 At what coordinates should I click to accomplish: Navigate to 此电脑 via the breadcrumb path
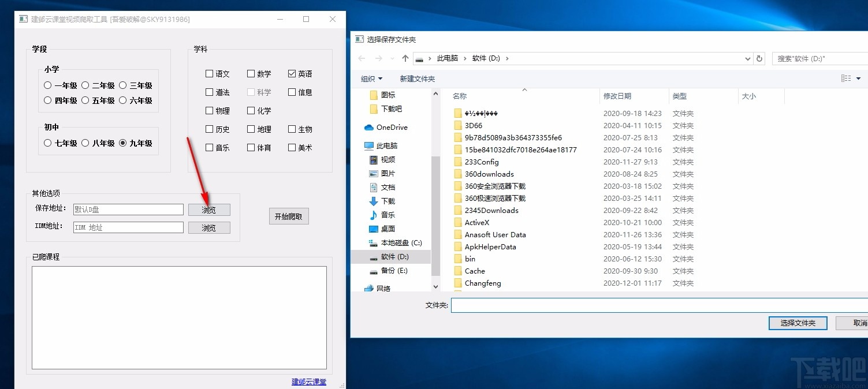coord(446,58)
